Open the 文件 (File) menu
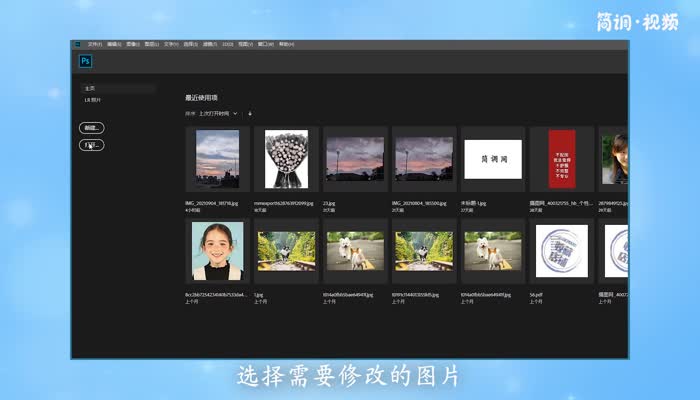 (94, 44)
